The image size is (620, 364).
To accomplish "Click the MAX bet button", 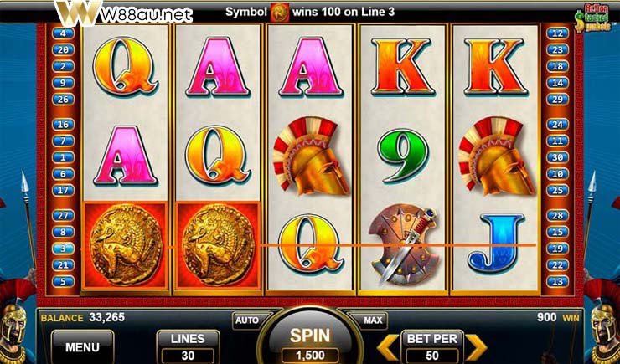I will [x=373, y=320].
